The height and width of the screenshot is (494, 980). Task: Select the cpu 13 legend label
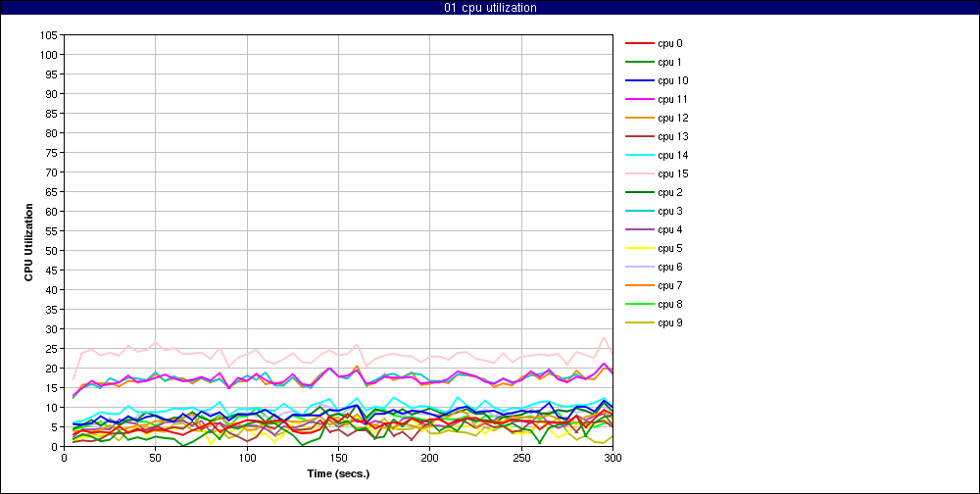coord(672,137)
